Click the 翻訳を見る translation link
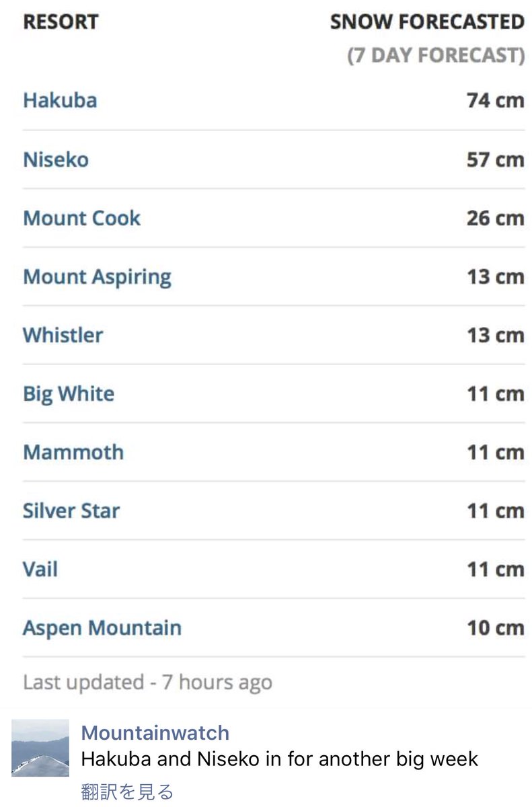The width and height of the screenshot is (532, 807). (x=127, y=792)
